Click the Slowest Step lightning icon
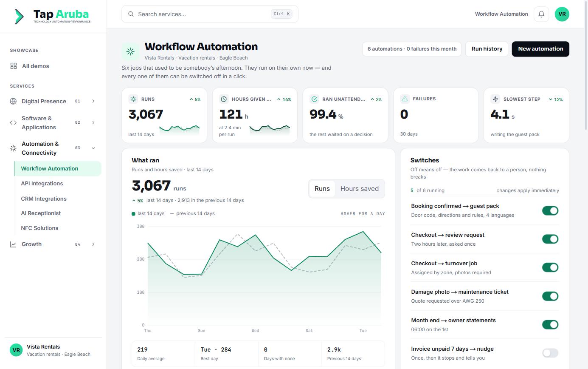Image resolution: width=588 pixels, height=369 pixels. click(x=495, y=99)
